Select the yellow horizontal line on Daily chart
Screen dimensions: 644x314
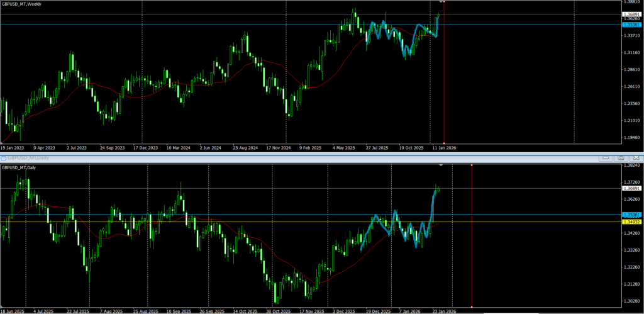coord(189,221)
